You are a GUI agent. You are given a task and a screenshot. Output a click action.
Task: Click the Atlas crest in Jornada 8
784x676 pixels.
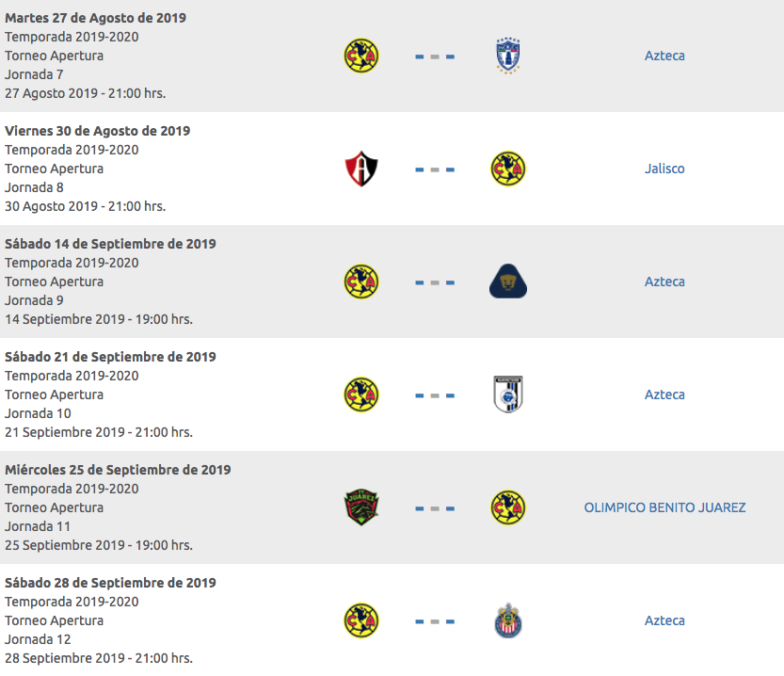pos(361,169)
